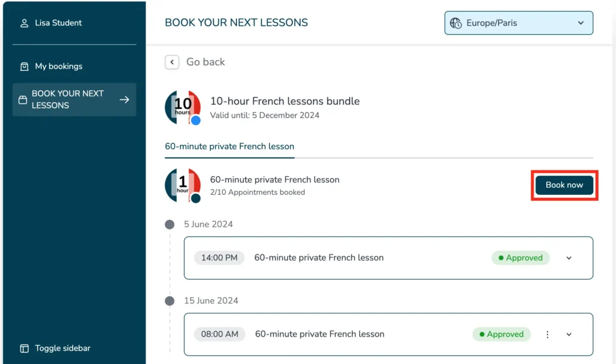Click the 15 June 2024 timeline marker

click(x=170, y=301)
